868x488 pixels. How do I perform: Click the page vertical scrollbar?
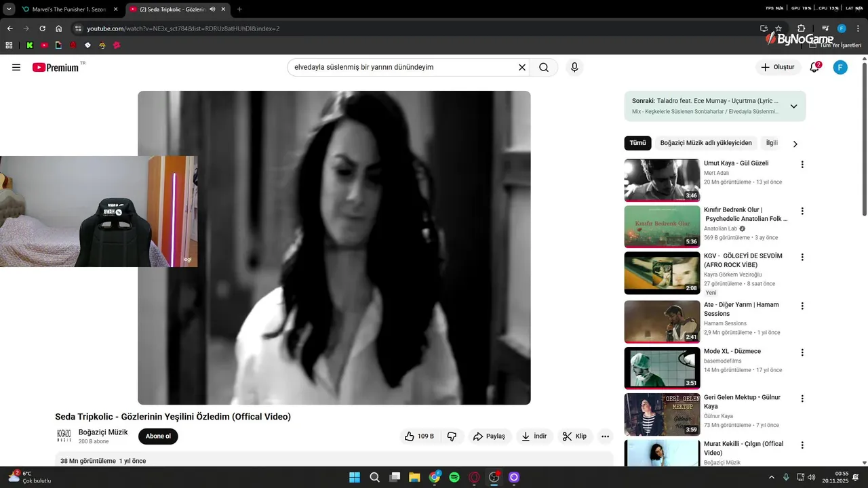[864, 139]
